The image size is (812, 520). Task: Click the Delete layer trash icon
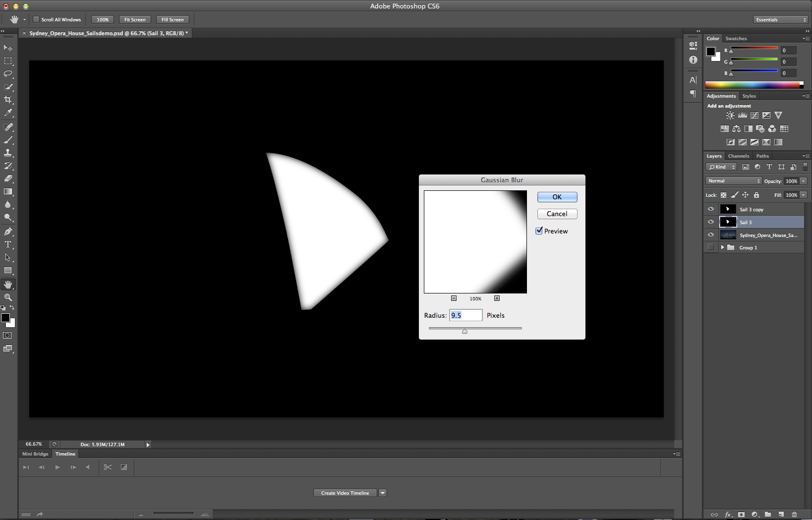[794, 515]
